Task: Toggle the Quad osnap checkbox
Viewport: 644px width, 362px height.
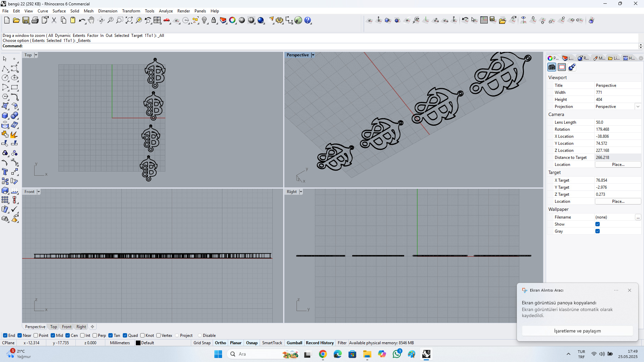Action: click(x=125, y=336)
